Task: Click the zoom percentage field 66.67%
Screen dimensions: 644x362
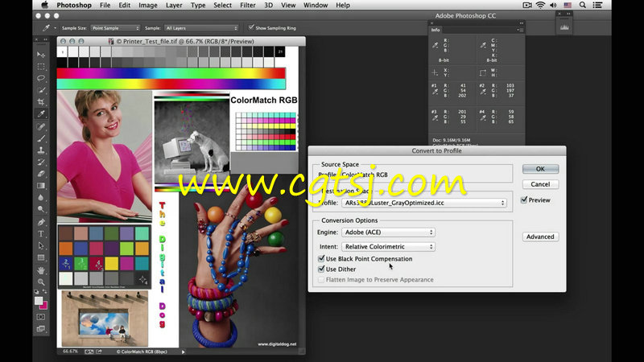Action: [70, 352]
